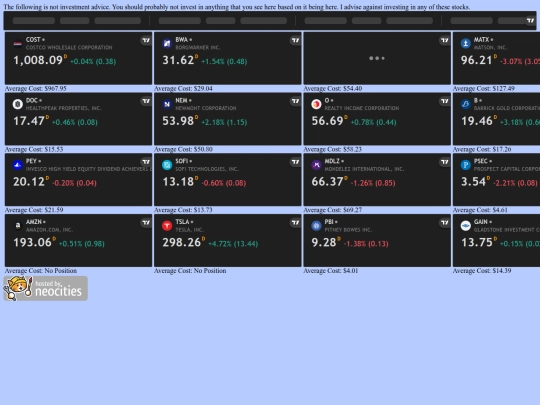Click the TradingView logo on COST widget

(x=146, y=40)
